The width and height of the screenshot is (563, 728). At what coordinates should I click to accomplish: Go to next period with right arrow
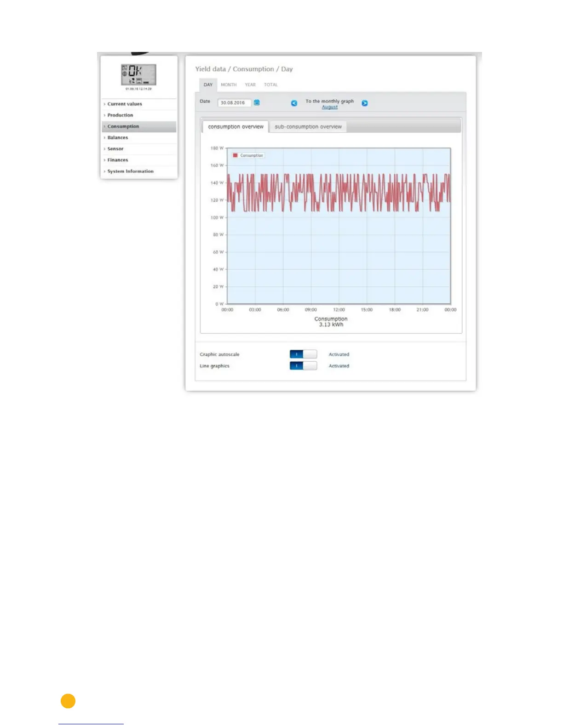365,103
